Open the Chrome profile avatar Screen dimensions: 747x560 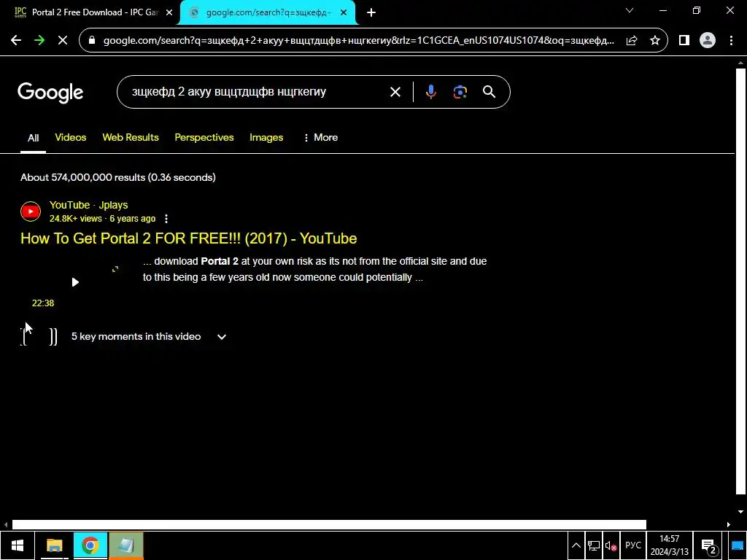coord(708,41)
